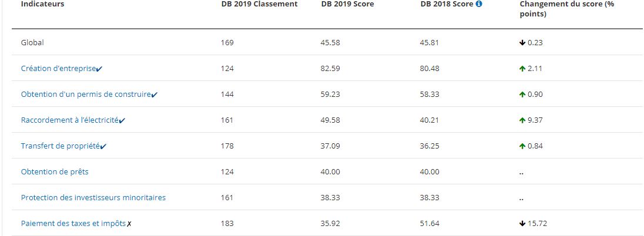
Task: Open Protection des investisseurs minoritaires link
Action: tap(93, 198)
